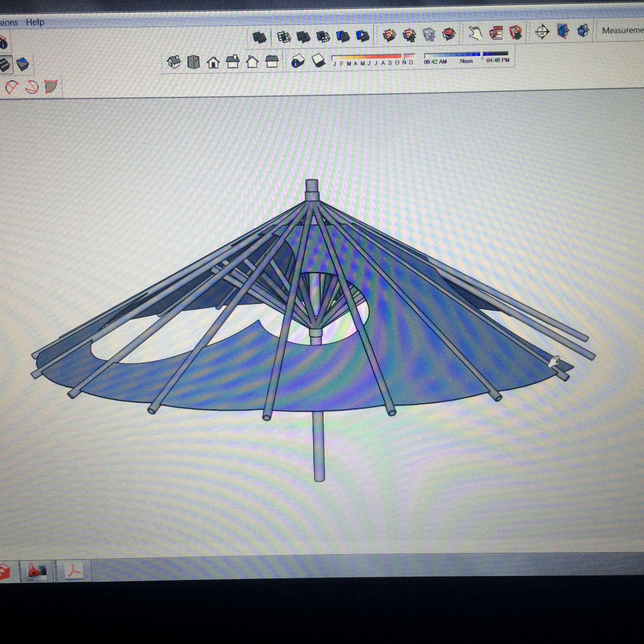Select the 2 Point Arc tool

tap(12, 87)
